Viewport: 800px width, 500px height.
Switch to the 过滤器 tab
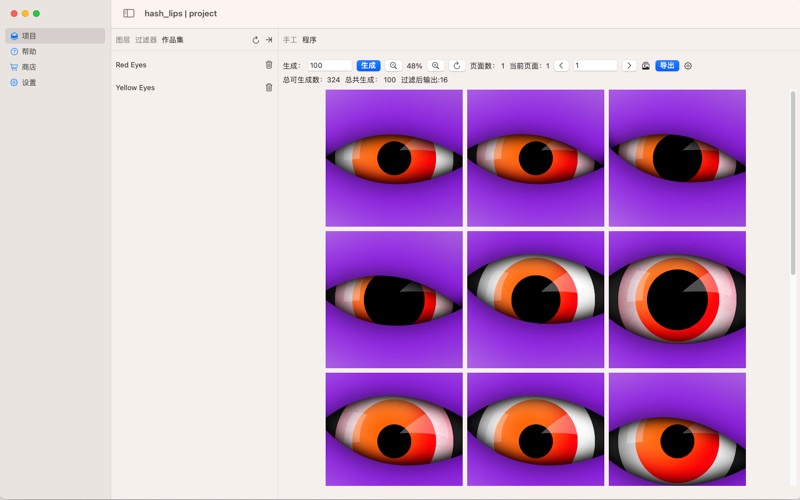point(146,40)
